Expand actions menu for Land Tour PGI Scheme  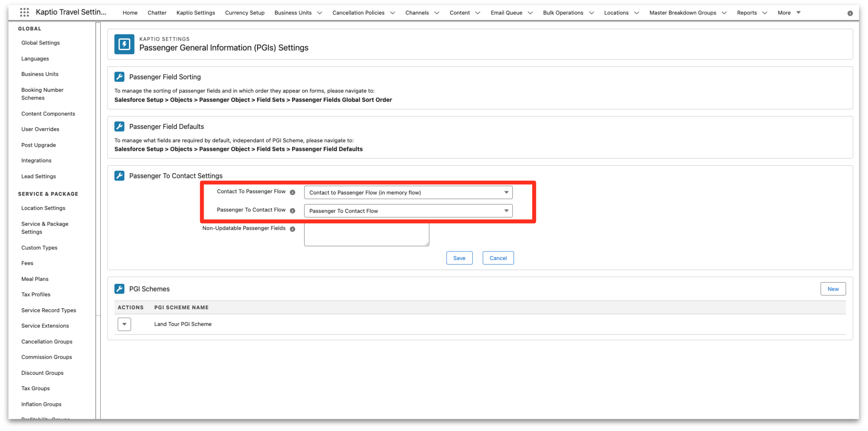(124, 324)
